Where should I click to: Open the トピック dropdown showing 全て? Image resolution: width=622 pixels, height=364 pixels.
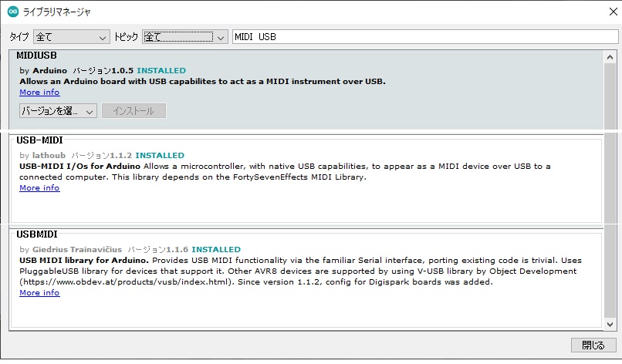coord(185,37)
